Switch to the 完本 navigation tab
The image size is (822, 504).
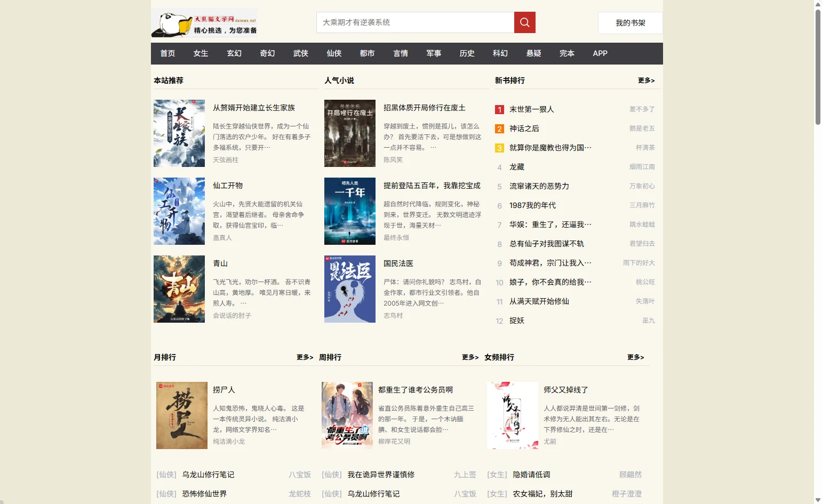coord(566,53)
